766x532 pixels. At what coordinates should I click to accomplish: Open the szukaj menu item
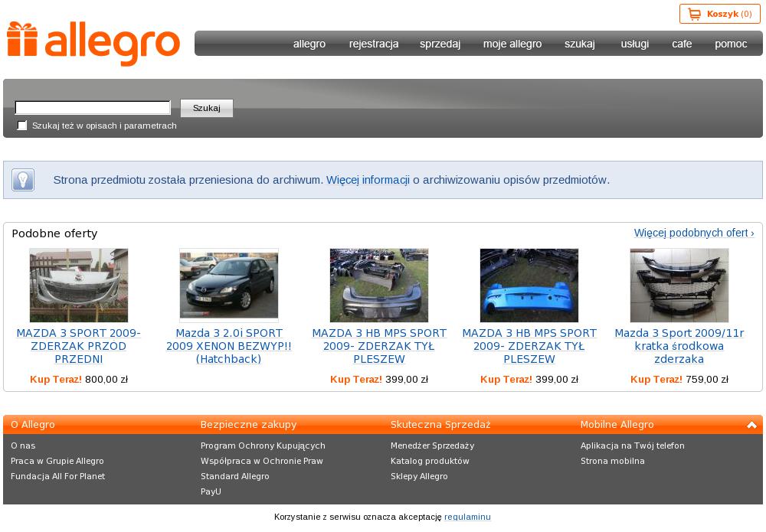coord(579,44)
